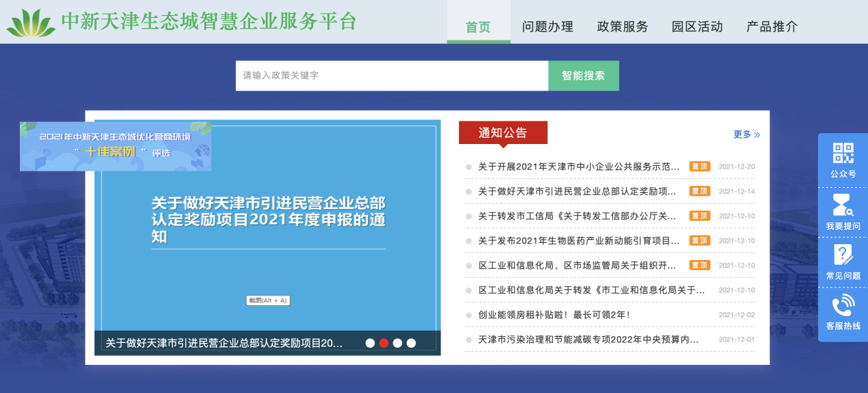Click the 通知公告 section header
The image size is (868, 393).
(x=503, y=132)
